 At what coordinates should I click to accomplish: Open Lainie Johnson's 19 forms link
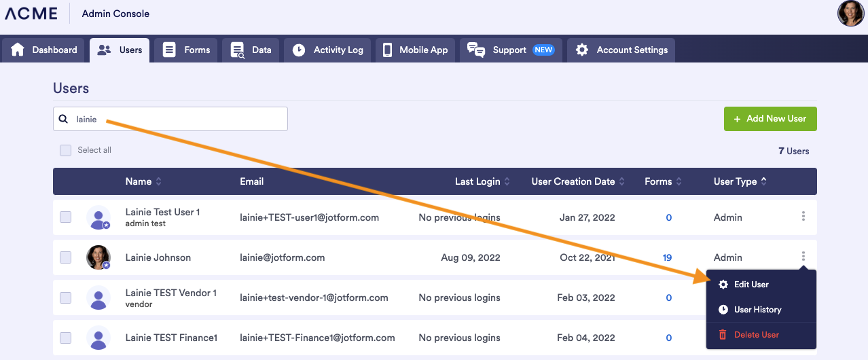(667, 257)
